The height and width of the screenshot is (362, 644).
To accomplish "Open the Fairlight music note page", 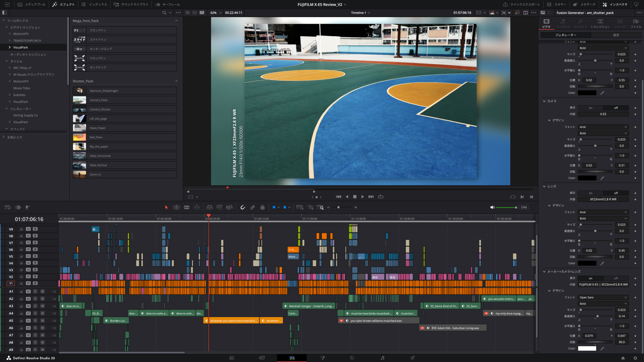I will pyautogui.click(x=382, y=358).
